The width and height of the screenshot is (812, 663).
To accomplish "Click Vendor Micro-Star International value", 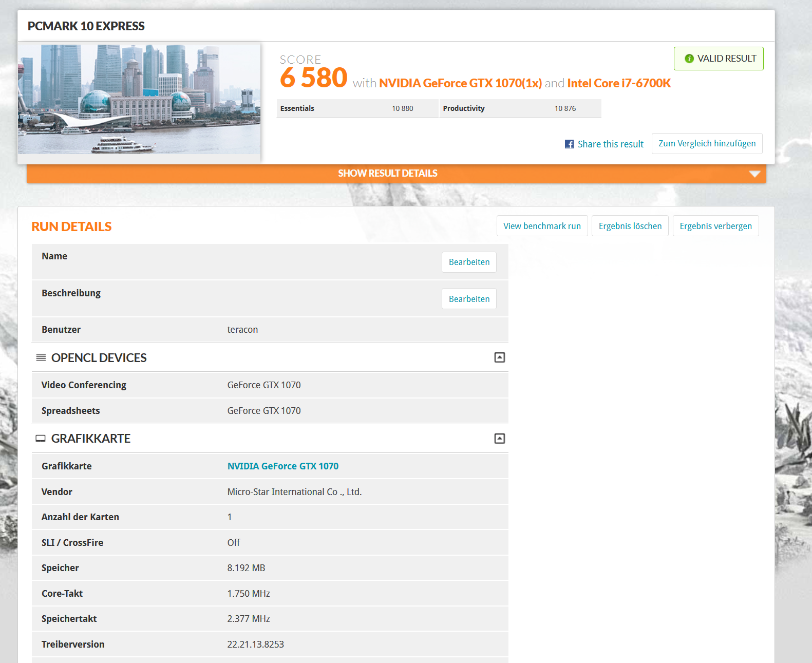I will pyautogui.click(x=294, y=492).
